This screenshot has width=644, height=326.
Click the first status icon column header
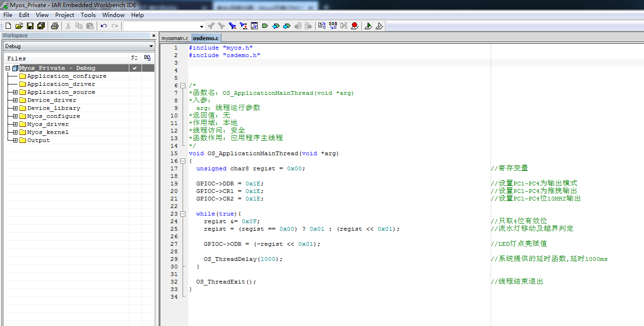coord(135,58)
